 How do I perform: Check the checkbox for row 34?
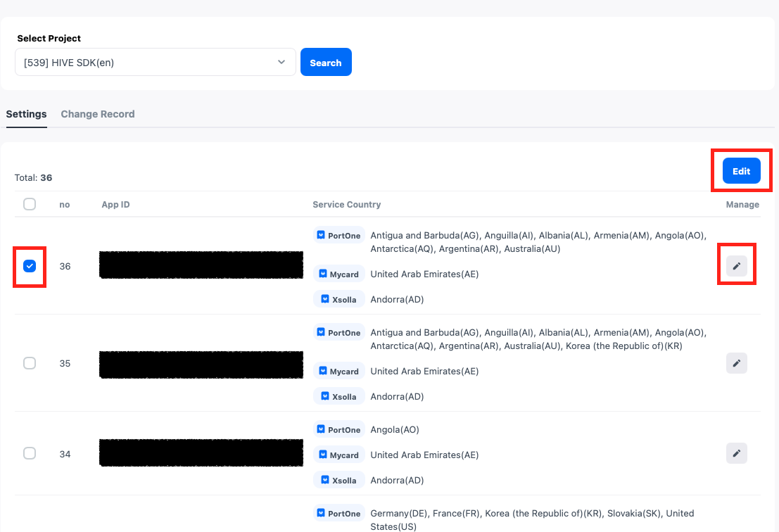30,453
